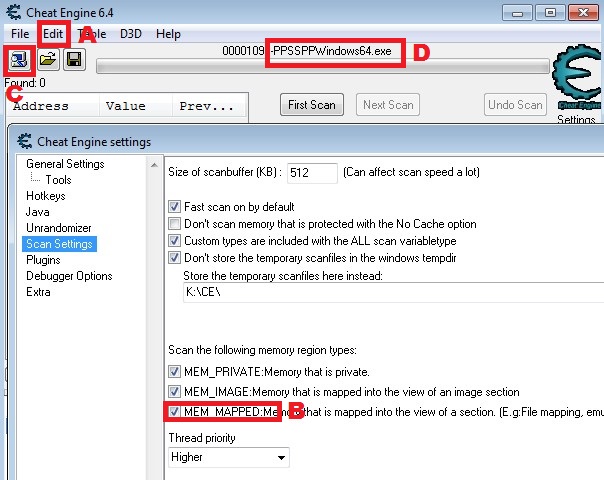The width and height of the screenshot is (604, 480).
Task: Toggle Fast scan on by default checkbox
Action: 175,206
